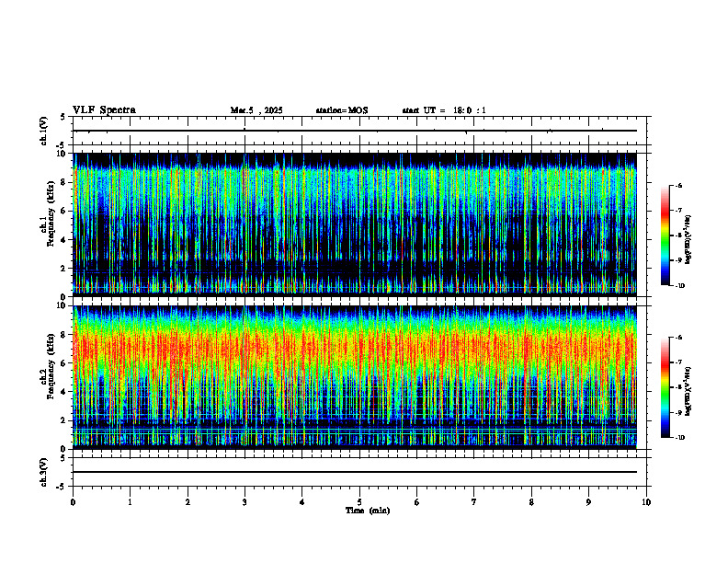The width and height of the screenshot is (728, 563).
Task: Select the date label "Mar.5, 2025"
Action: pos(256,110)
